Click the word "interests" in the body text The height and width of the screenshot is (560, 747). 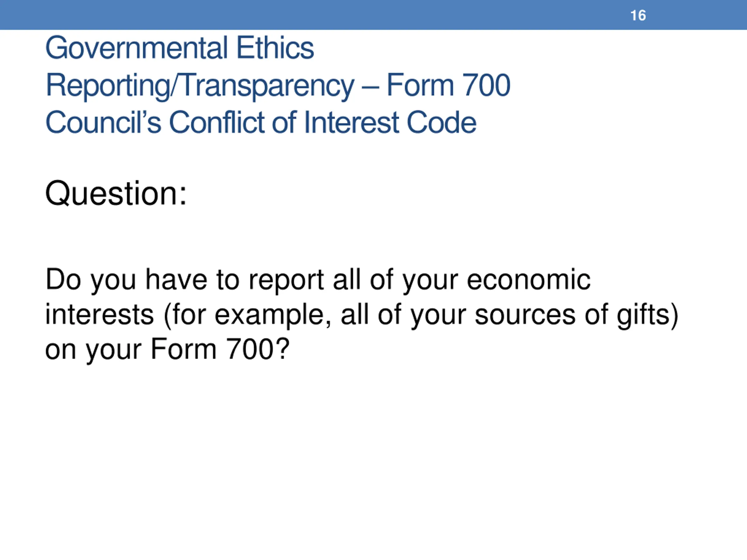[100, 315]
